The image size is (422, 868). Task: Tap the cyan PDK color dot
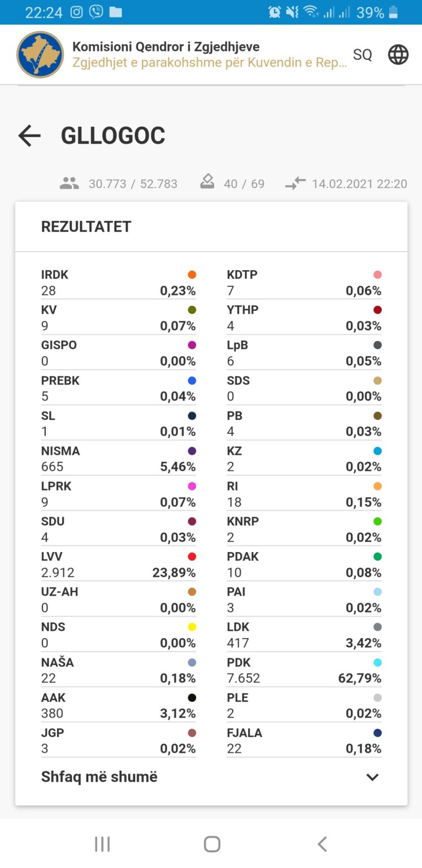pos(377,662)
